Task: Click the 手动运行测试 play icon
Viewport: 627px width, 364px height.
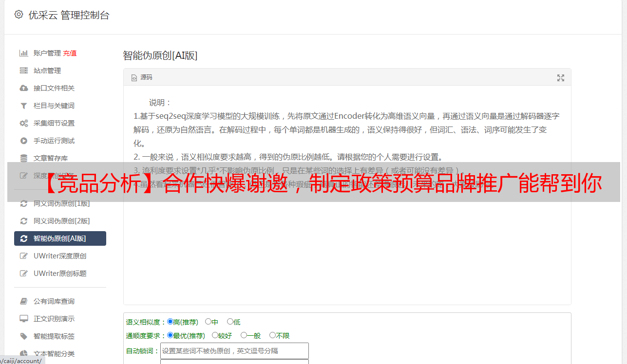Action: point(23,141)
